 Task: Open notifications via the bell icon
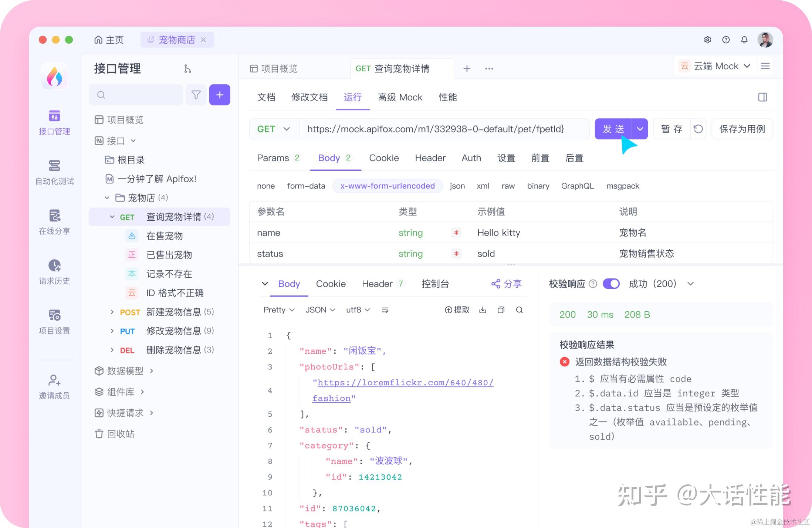pos(744,40)
